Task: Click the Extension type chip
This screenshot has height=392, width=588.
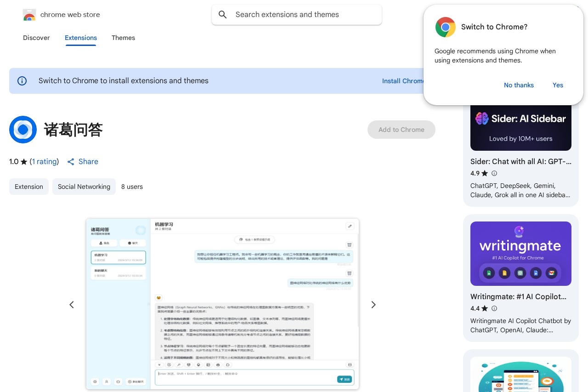Action: pos(29,187)
